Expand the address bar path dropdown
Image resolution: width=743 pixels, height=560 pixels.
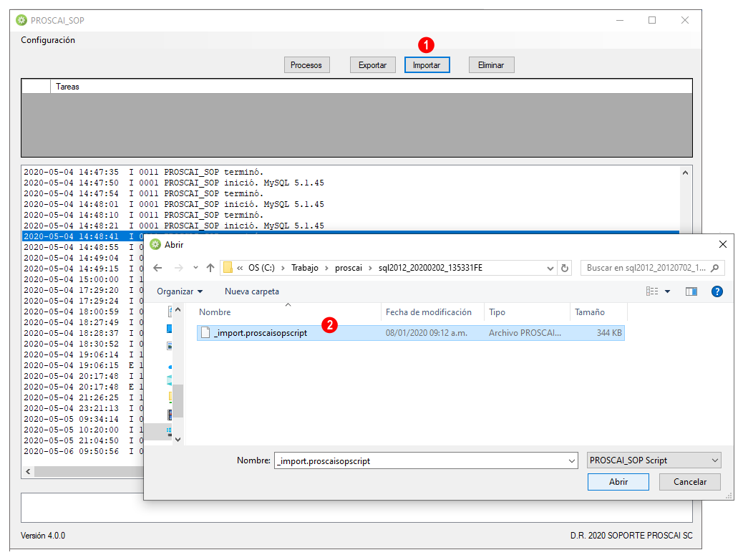[x=550, y=269]
